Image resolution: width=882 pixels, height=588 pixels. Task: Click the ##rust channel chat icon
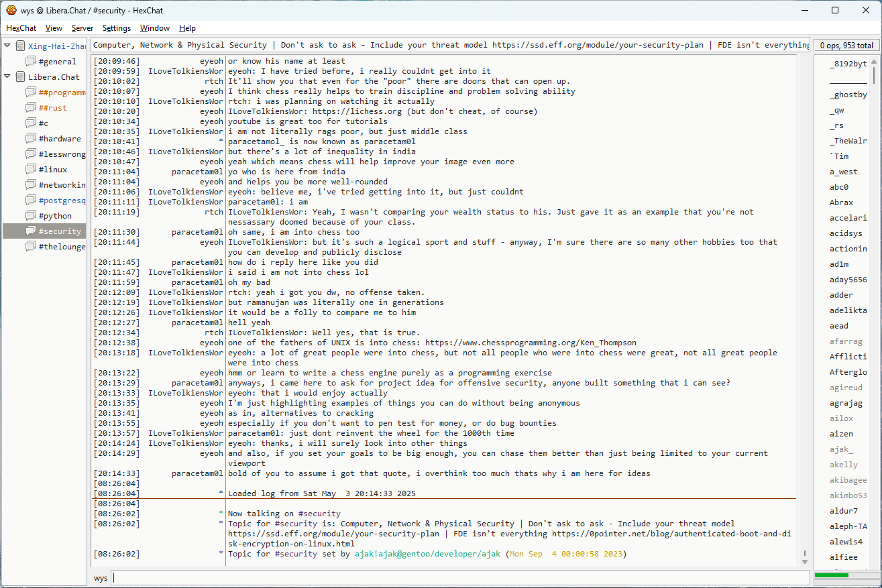pos(31,108)
